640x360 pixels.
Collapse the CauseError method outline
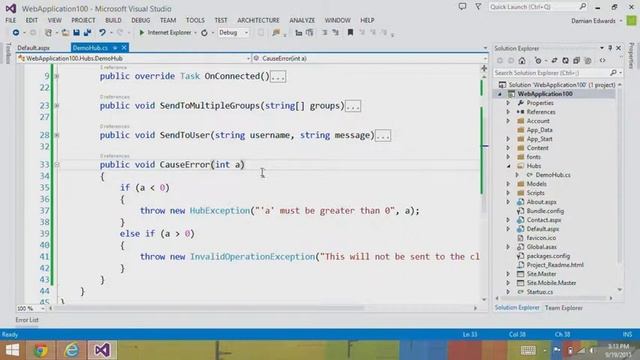coord(57,164)
